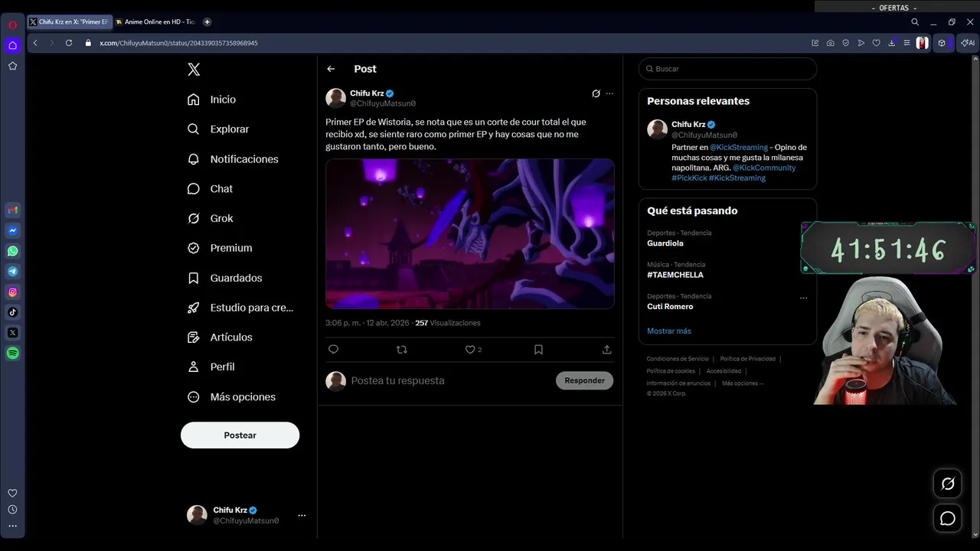The width and height of the screenshot is (980, 551).
Task: Open Cuti Romero trend options menu
Action: click(803, 298)
